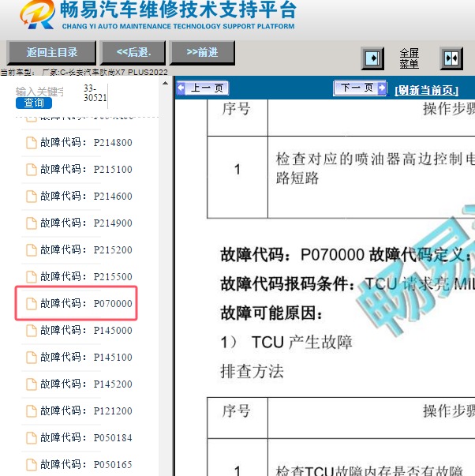This screenshot has height=476, width=475.
Task: Click document icon beside P214900
Action: (32, 223)
